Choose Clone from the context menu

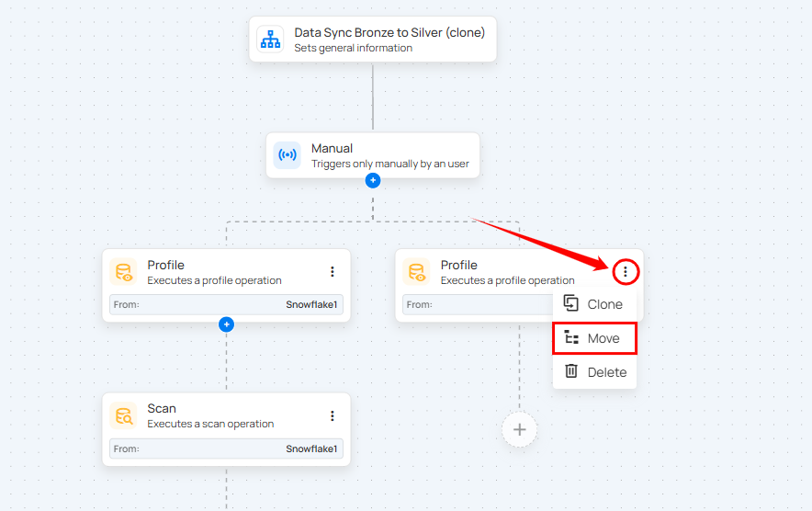pos(594,304)
